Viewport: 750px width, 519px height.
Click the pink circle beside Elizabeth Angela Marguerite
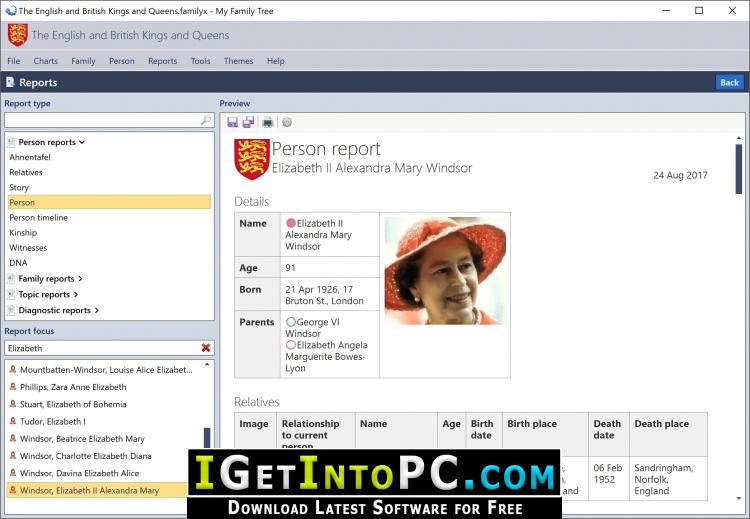coord(291,345)
